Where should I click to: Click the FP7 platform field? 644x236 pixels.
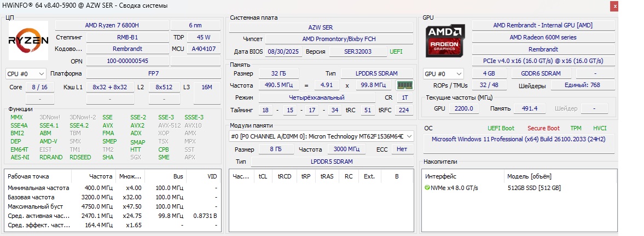pos(154,73)
